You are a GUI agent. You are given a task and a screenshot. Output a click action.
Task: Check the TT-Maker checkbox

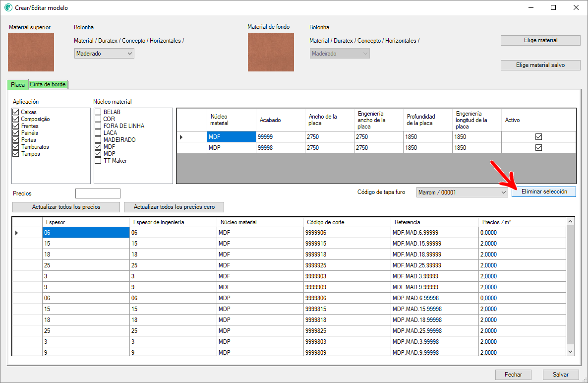[x=98, y=161]
